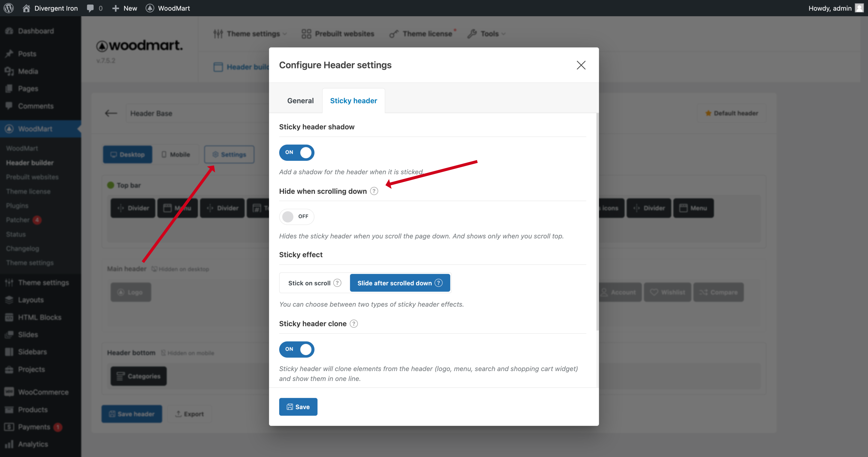
Task: Open WoodMart section in sidebar
Action: pos(40,129)
